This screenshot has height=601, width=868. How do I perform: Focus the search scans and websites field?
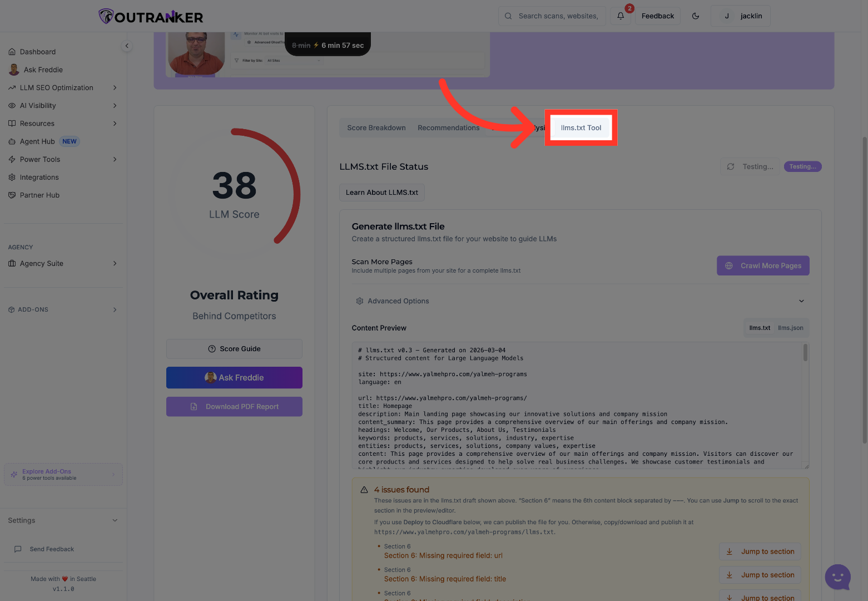click(x=552, y=16)
